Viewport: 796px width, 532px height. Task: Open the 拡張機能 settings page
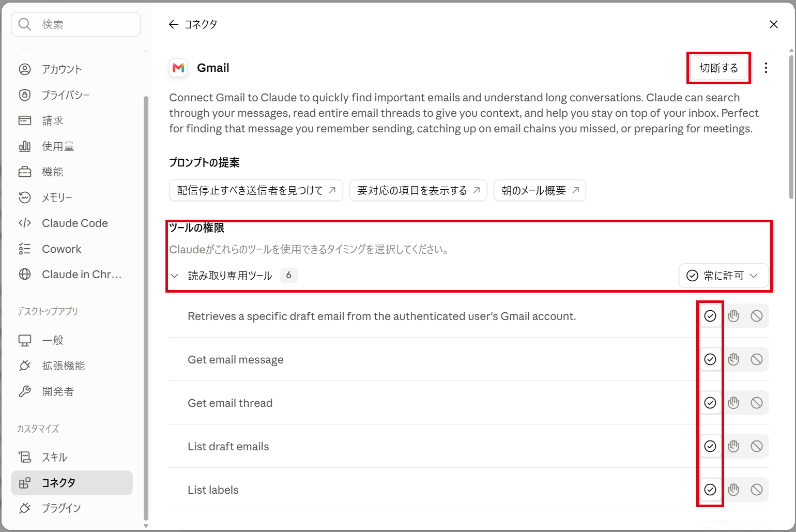72,366
